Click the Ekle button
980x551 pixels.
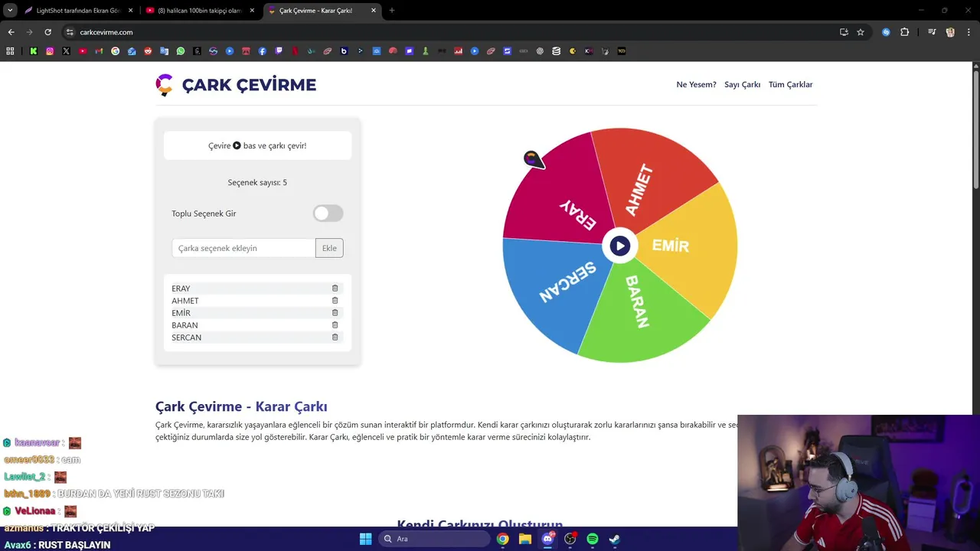click(329, 248)
